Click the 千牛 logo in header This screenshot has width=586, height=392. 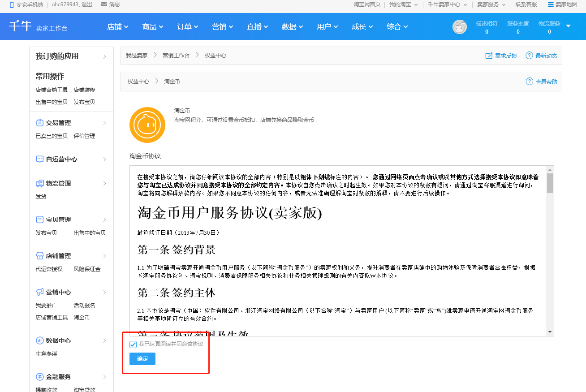pyautogui.click(x=21, y=26)
